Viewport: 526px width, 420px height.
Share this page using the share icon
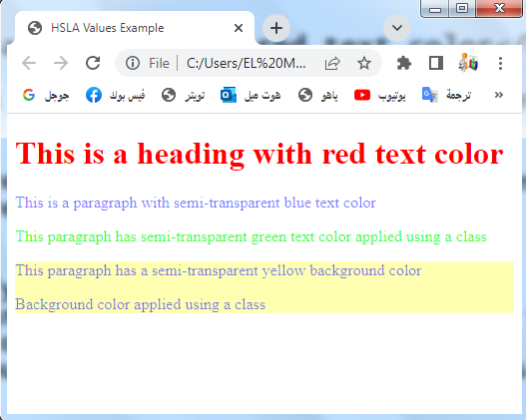[332, 63]
